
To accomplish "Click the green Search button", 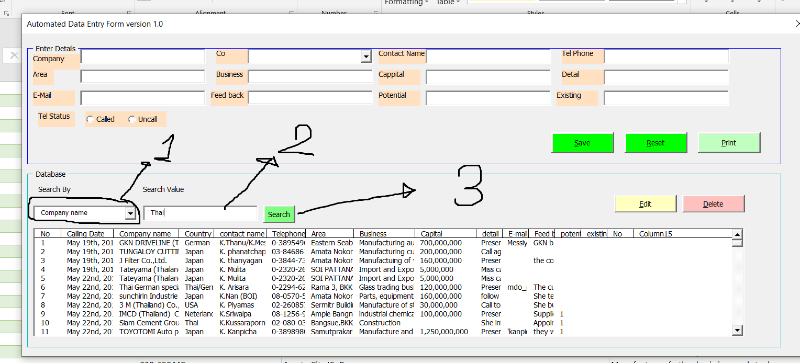I will [279, 214].
